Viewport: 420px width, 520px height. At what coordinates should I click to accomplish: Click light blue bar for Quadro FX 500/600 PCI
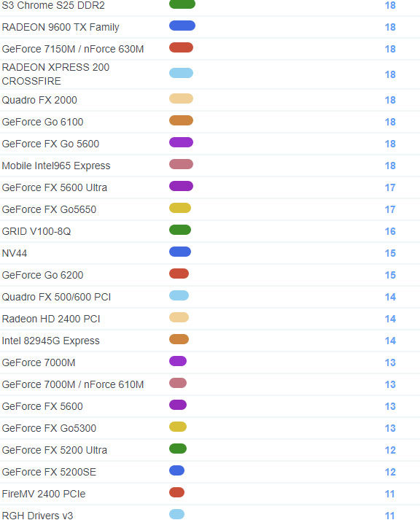tap(179, 295)
